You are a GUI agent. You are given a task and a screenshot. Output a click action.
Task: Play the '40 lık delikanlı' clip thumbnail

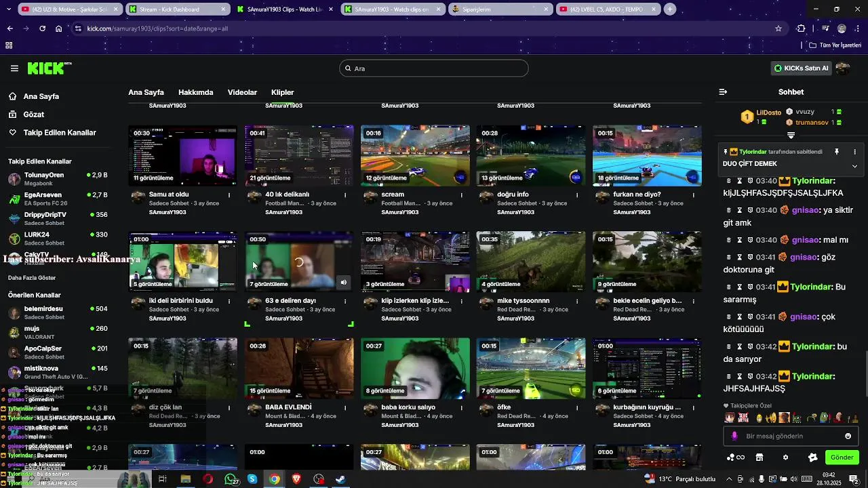coord(299,155)
